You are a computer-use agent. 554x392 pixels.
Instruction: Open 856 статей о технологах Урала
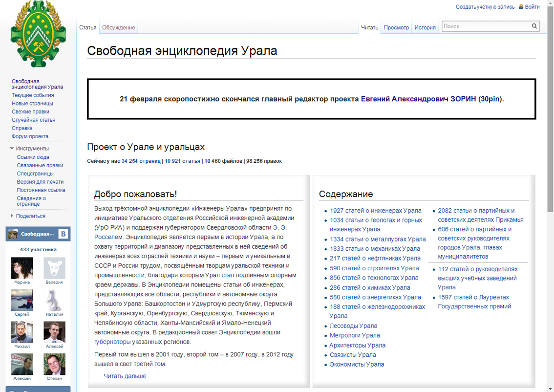coord(374,278)
